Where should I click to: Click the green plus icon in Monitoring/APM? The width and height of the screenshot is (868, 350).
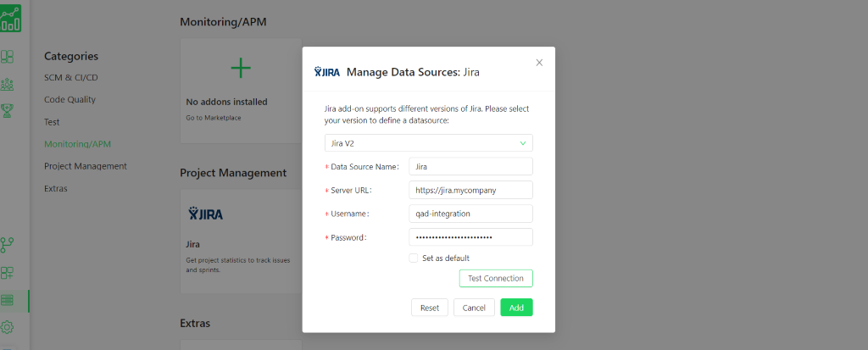click(241, 68)
